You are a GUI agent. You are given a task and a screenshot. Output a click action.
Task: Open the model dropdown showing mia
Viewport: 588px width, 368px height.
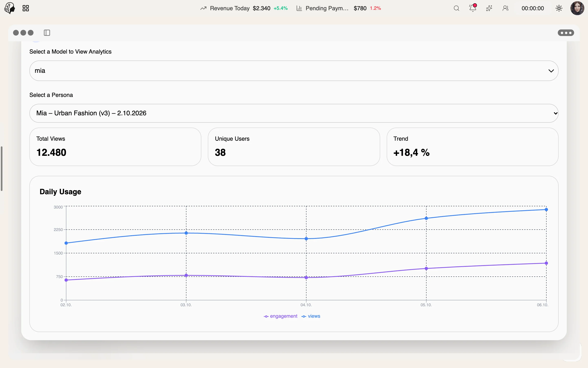click(294, 71)
